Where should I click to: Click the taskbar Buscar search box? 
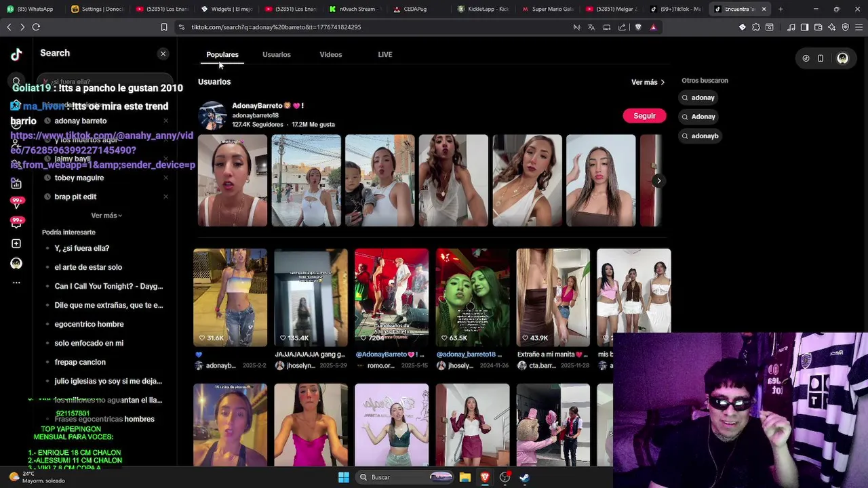pos(405,477)
